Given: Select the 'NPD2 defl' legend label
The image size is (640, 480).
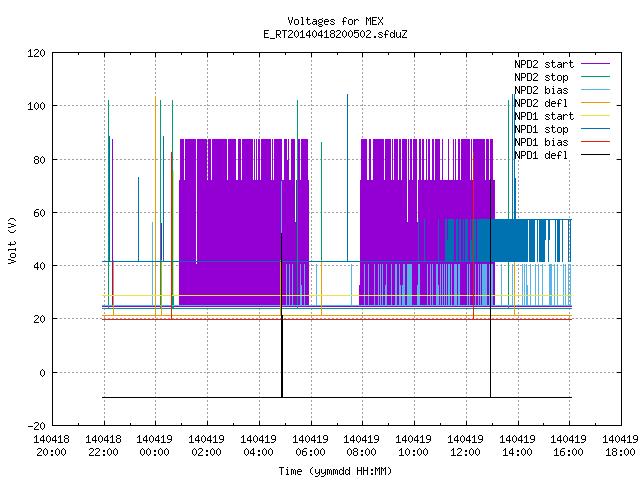Looking at the screenshot, I should coord(541,103).
